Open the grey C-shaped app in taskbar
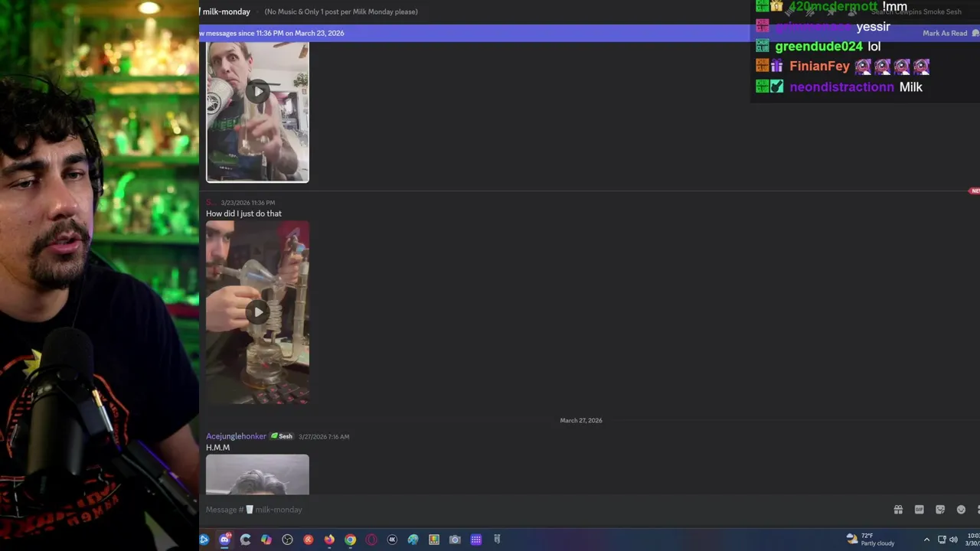This screenshot has height=551, width=980. click(x=245, y=540)
